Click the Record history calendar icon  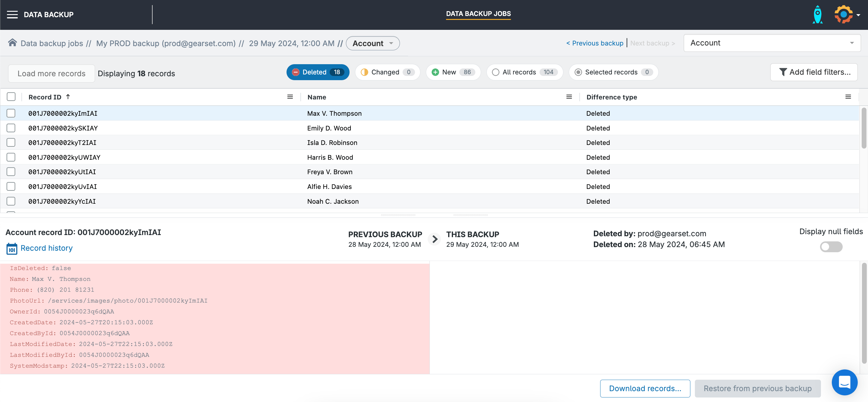12,249
